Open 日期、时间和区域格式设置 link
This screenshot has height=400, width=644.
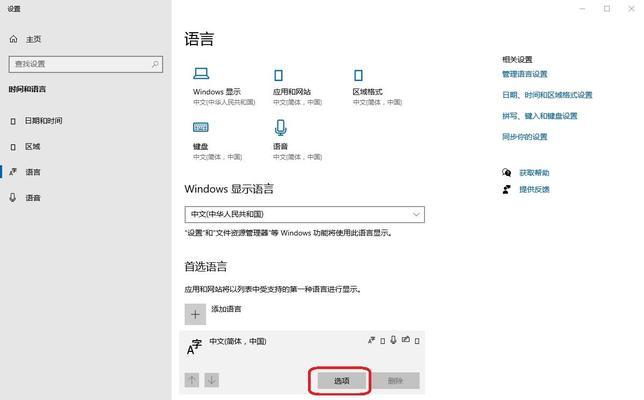[x=547, y=95]
